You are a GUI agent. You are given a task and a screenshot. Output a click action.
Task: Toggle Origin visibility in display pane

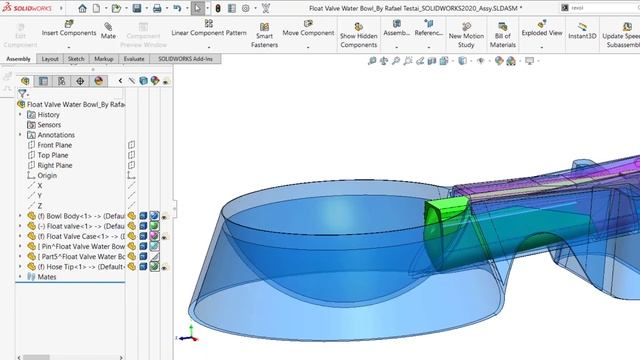pos(131,176)
